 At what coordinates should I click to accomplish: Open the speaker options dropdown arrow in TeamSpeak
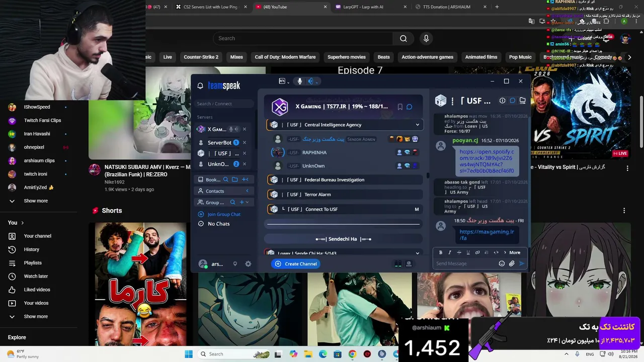(317, 82)
